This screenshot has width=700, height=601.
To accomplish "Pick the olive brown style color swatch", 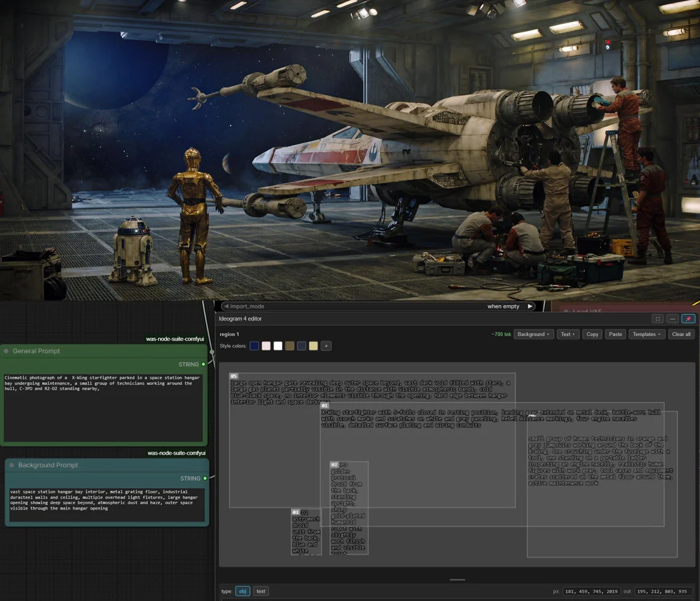I will pos(290,346).
